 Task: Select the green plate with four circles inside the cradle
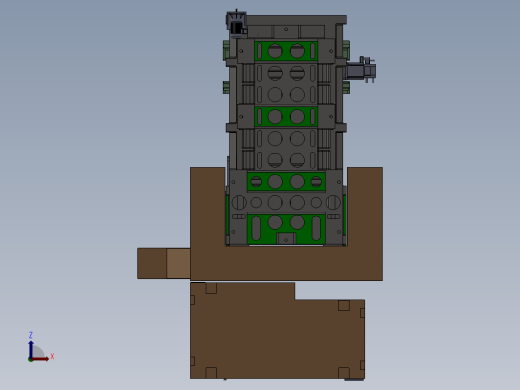pos(286,182)
